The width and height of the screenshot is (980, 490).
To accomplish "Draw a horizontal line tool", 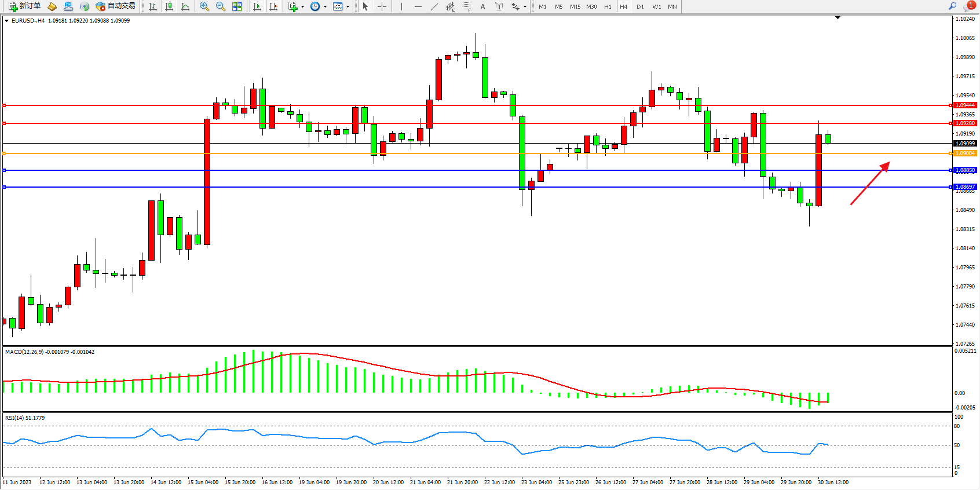I will tap(418, 6).
